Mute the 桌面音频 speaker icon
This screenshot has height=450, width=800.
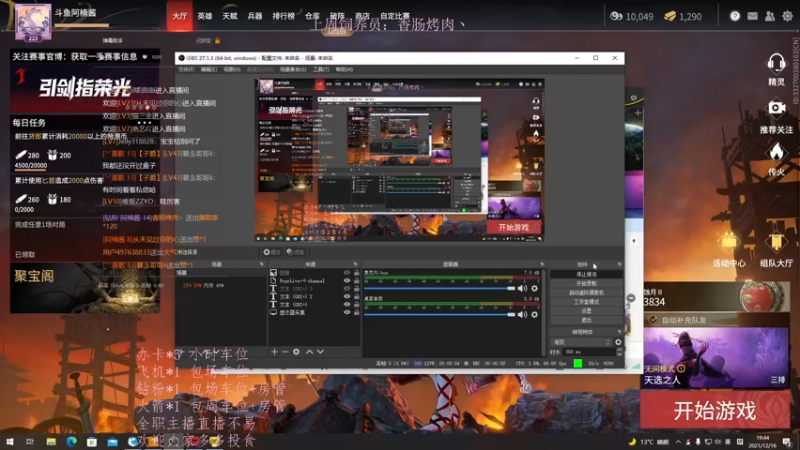[522, 314]
